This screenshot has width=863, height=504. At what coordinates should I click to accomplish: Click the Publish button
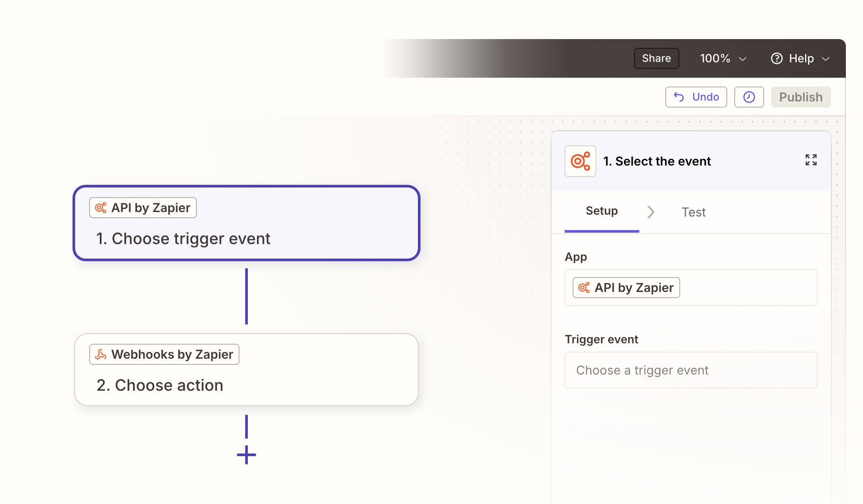pyautogui.click(x=801, y=97)
